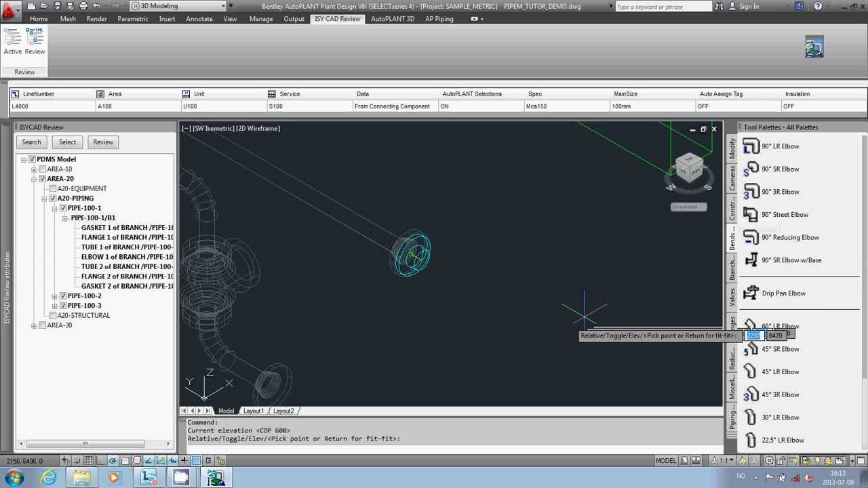The width and height of the screenshot is (868, 488).
Task: Click the Review ribbon icon
Action: tap(35, 41)
